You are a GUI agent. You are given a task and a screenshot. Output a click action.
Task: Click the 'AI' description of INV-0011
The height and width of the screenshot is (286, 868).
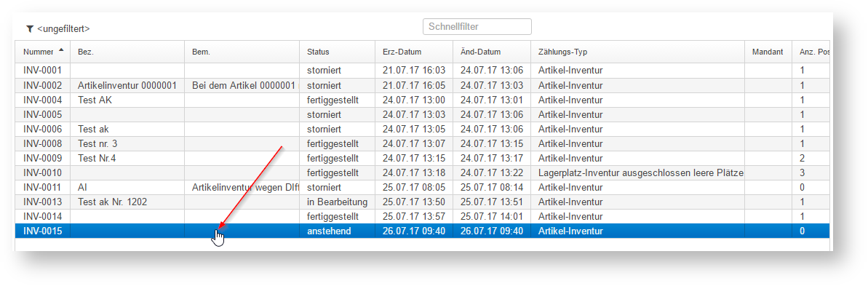point(127,188)
